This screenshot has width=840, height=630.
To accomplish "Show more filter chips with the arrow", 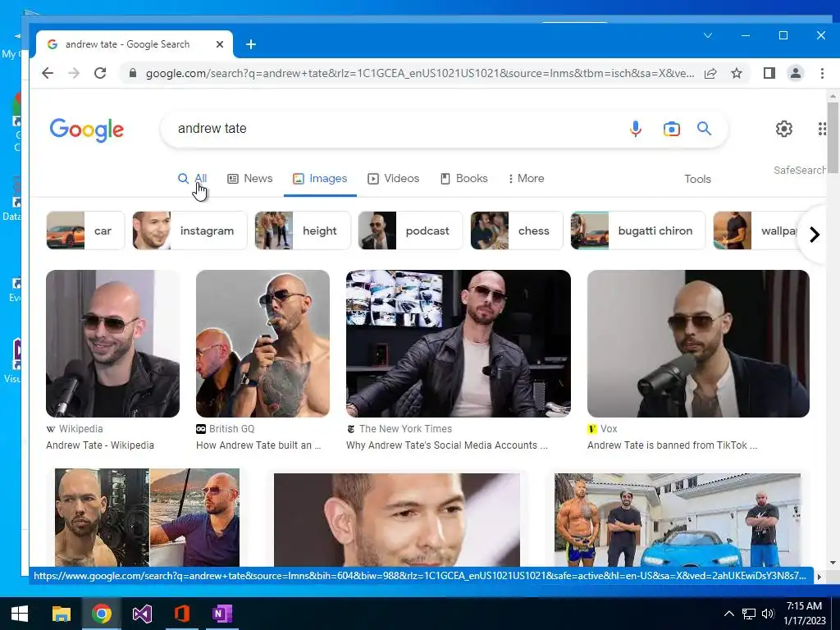I will pos(815,235).
